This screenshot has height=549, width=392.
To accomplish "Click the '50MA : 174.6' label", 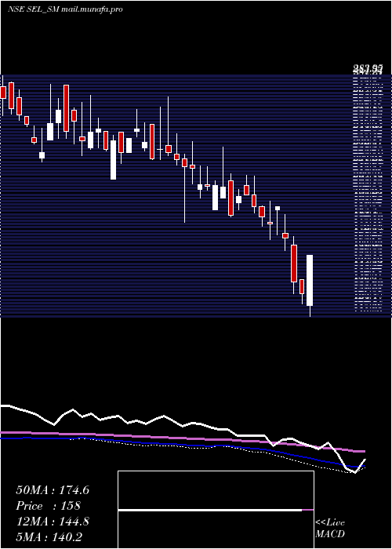I will click(53, 490).
